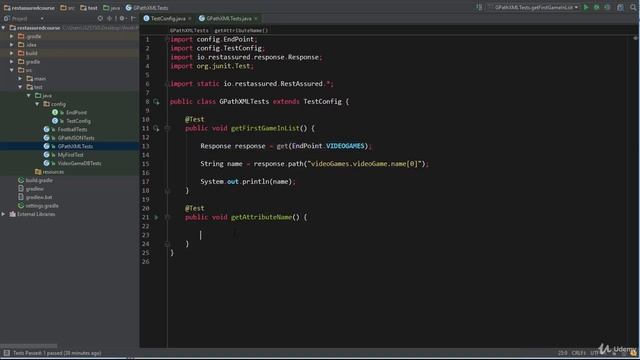The width and height of the screenshot is (640, 360).
Task: Select VideoGameDBTests in project tree
Action: pos(79,163)
